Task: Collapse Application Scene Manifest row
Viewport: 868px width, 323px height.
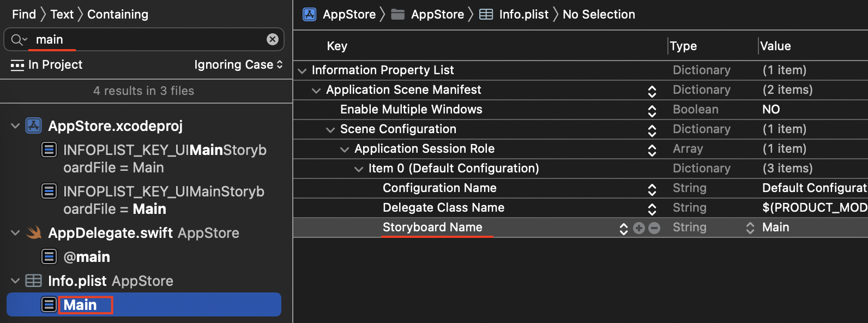Action: pos(316,90)
